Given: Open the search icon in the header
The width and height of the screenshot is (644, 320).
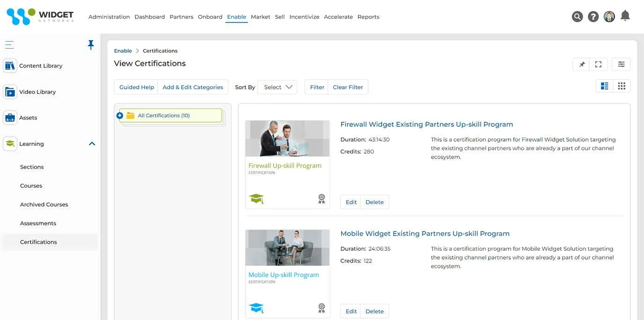Looking at the screenshot, I should click(577, 15).
